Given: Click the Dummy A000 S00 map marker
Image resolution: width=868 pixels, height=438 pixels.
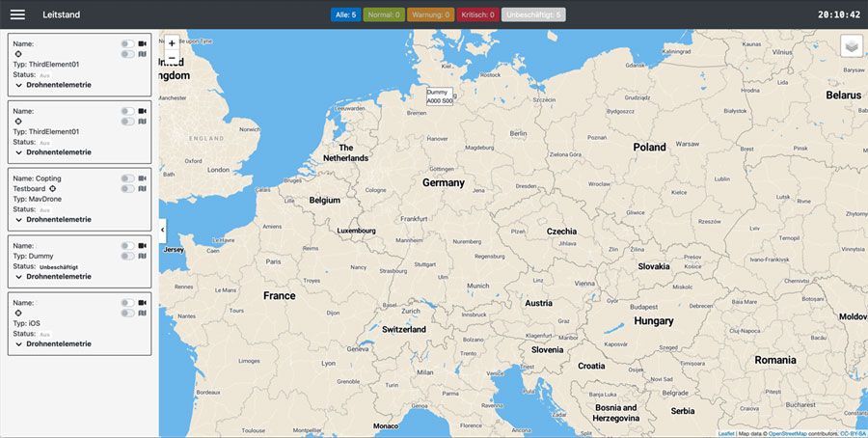Looking at the screenshot, I should (440, 96).
